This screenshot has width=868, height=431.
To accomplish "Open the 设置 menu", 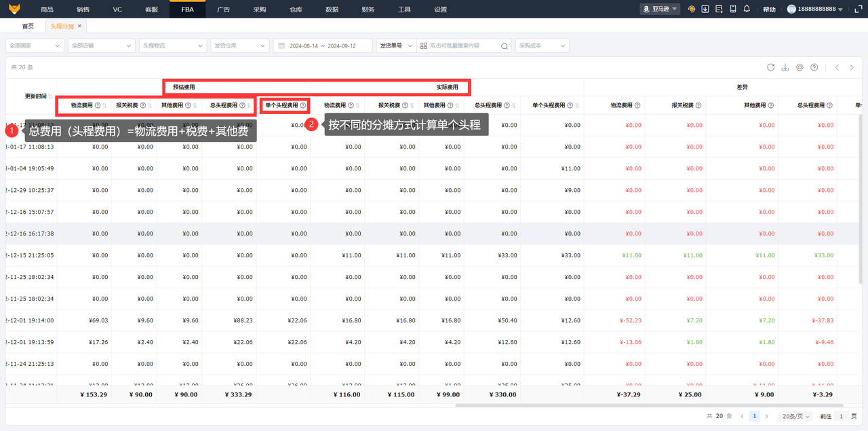I will point(441,10).
